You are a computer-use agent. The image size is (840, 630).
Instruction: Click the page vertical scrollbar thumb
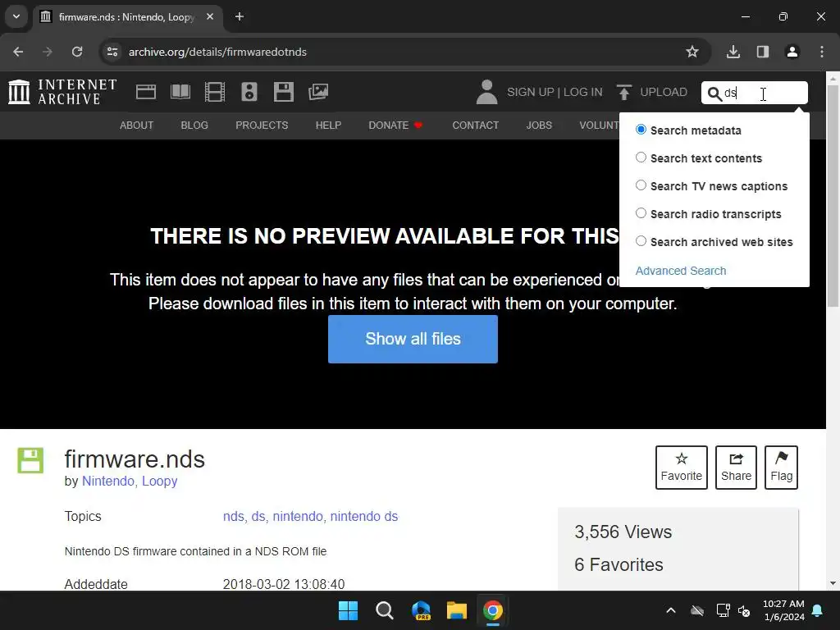click(x=833, y=196)
